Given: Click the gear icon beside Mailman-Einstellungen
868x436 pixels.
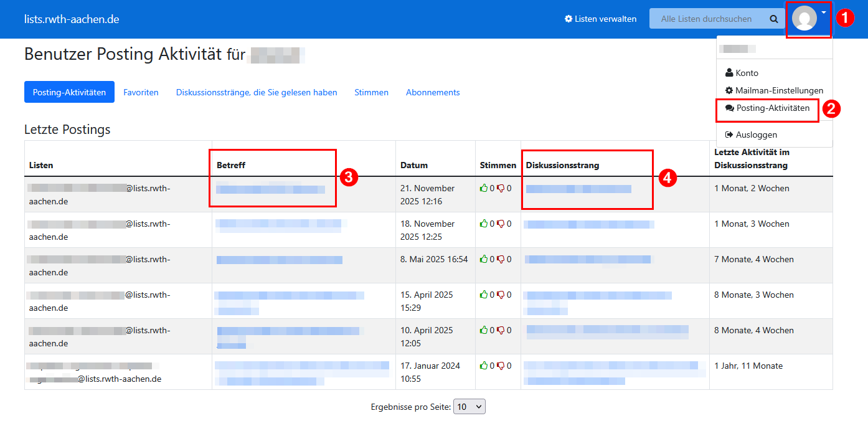Looking at the screenshot, I should point(729,90).
